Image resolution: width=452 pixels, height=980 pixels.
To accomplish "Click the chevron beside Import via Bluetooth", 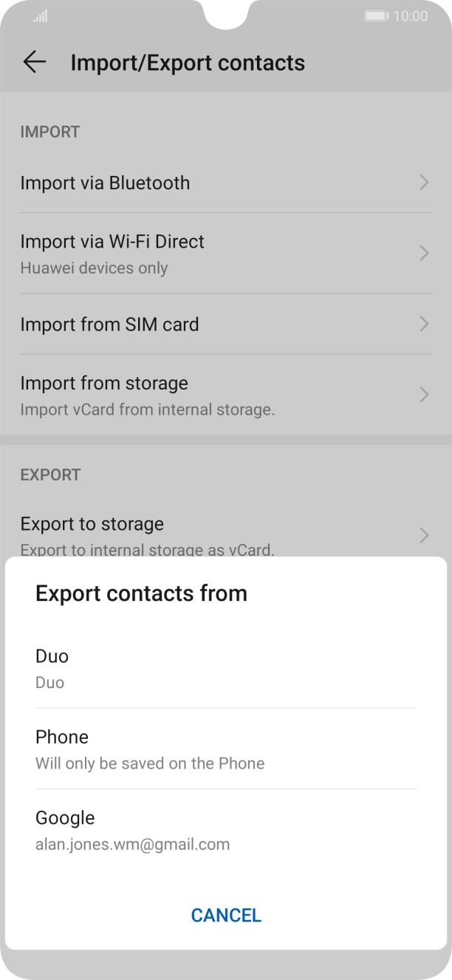I will (x=424, y=183).
